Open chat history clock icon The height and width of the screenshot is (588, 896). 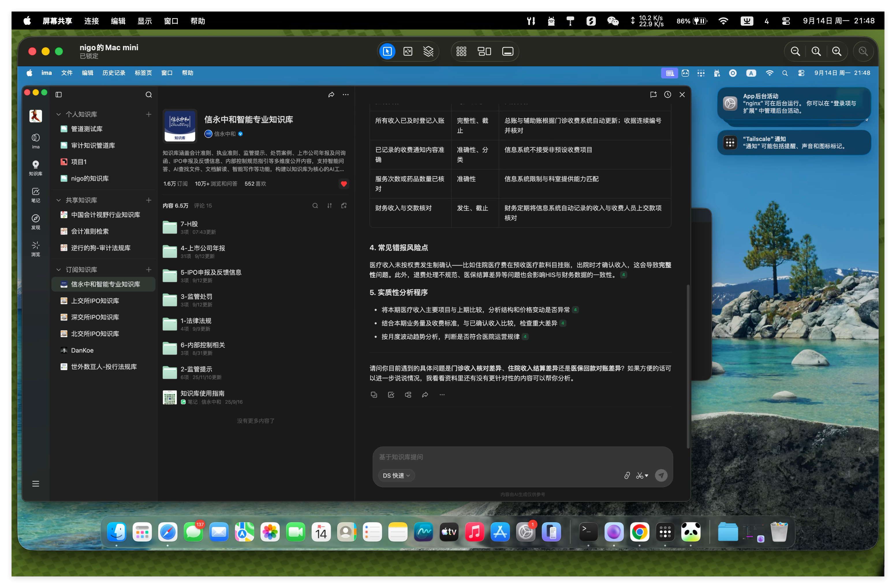pos(667,94)
